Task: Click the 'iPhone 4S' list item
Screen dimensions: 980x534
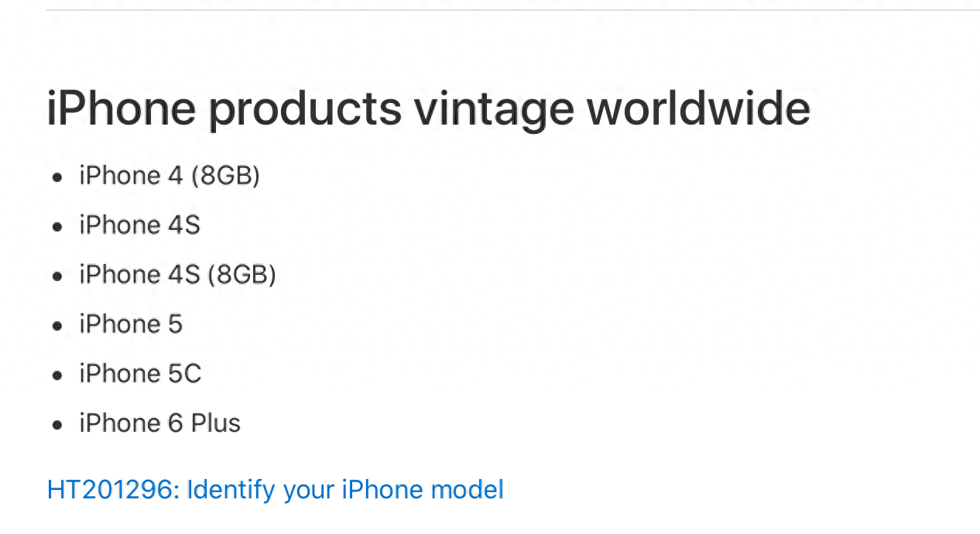Action: pyautogui.click(x=139, y=225)
